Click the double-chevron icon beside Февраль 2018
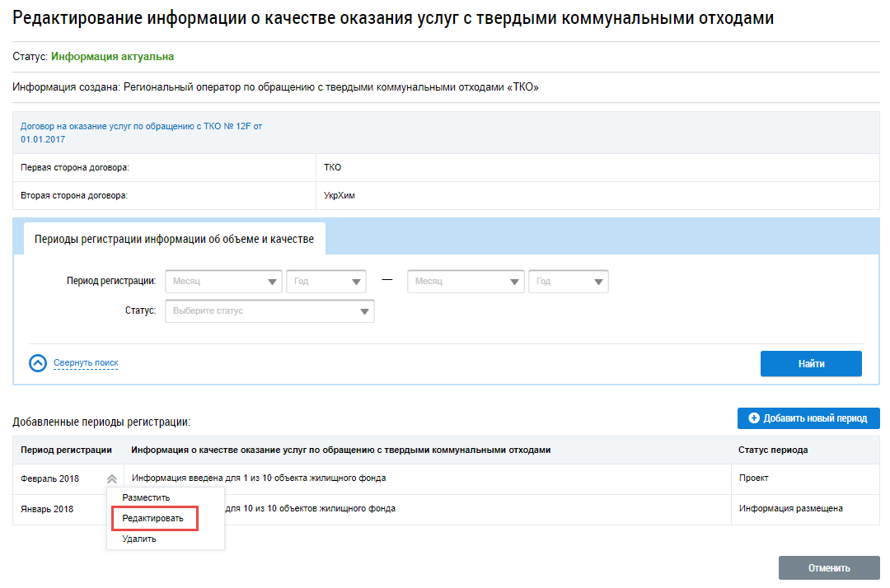 [111, 479]
